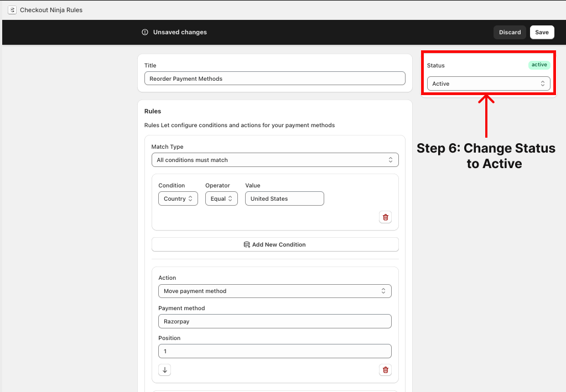
Task: Click the Checkout Ninja app logo icon
Action: point(12,10)
